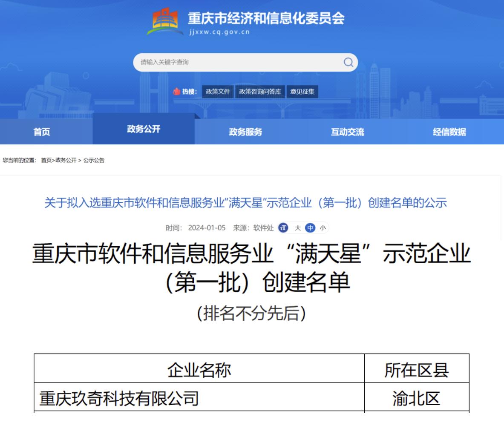
Task: Click breadcrumb link 公示公告
Action: 94,160
